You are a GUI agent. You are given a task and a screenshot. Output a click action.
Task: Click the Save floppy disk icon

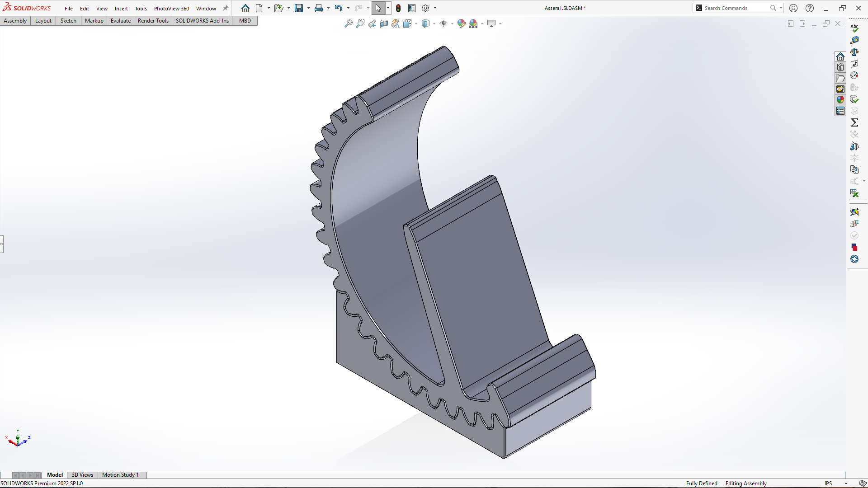coord(299,8)
